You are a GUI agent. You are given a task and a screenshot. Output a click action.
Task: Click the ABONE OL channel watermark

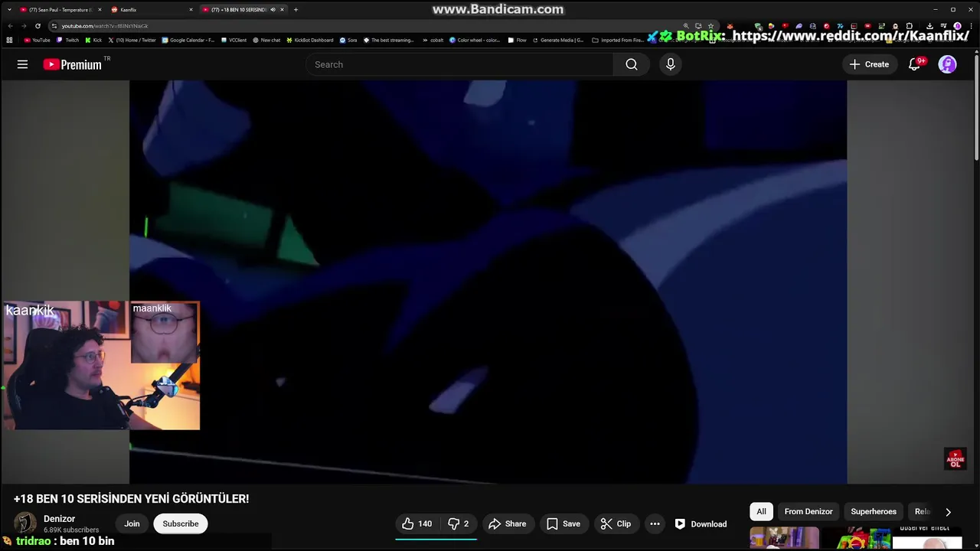955,458
